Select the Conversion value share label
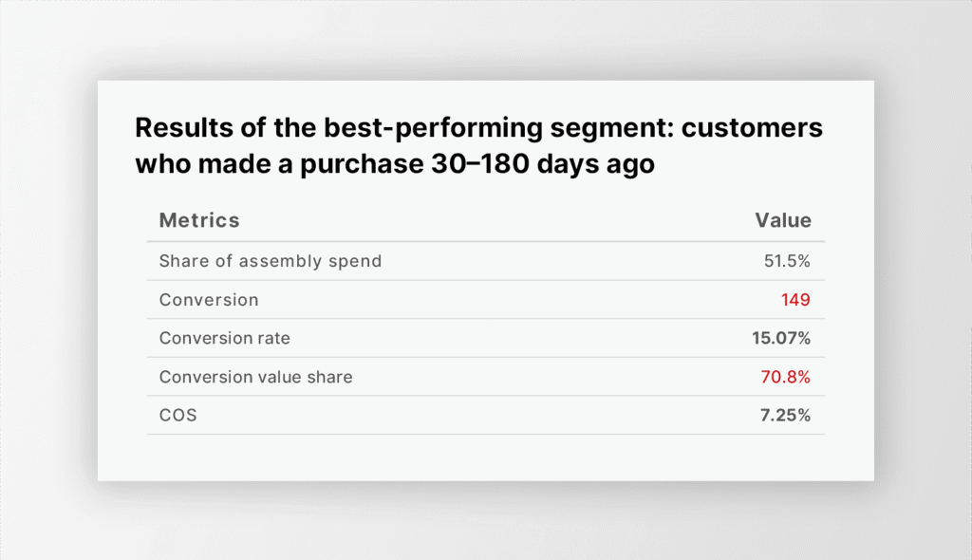Image resolution: width=972 pixels, height=560 pixels. (x=255, y=377)
